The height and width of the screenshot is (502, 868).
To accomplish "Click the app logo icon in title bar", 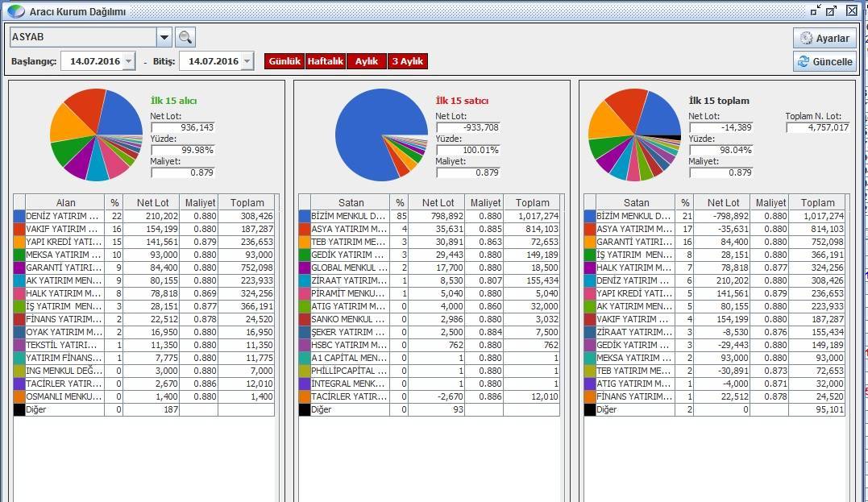I will click(x=15, y=11).
